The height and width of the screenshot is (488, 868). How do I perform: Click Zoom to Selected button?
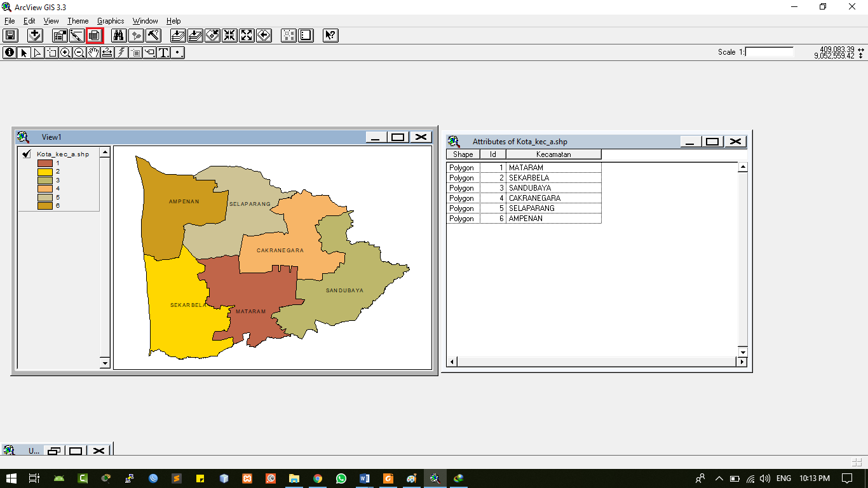pyautogui.click(x=213, y=36)
